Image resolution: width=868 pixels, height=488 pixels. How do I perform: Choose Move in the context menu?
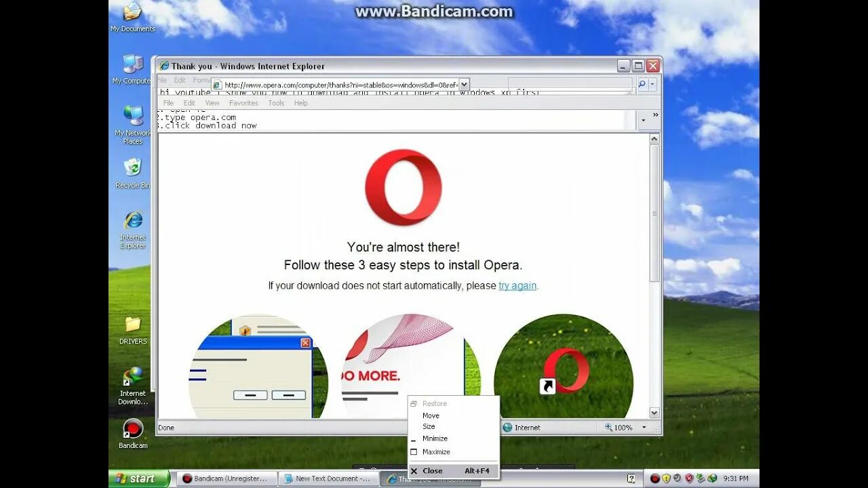pyautogui.click(x=454, y=415)
